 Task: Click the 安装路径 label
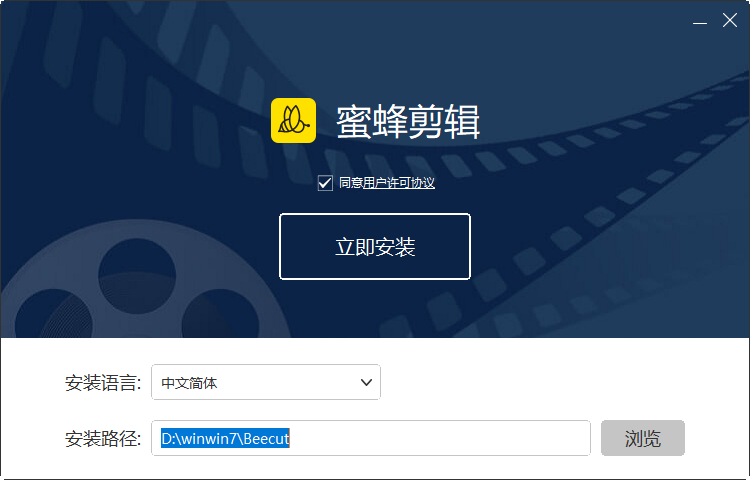(x=103, y=438)
